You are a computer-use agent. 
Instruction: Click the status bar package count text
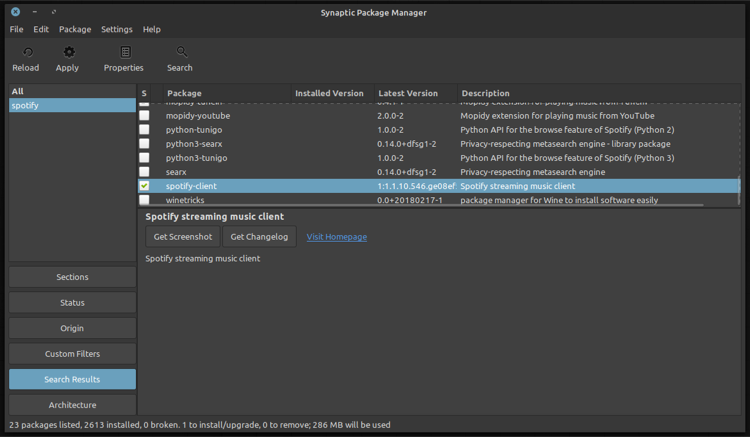[x=199, y=425]
